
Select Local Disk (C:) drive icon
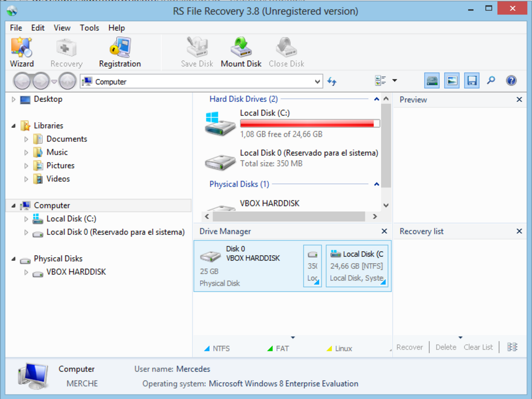click(x=220, y=124)
